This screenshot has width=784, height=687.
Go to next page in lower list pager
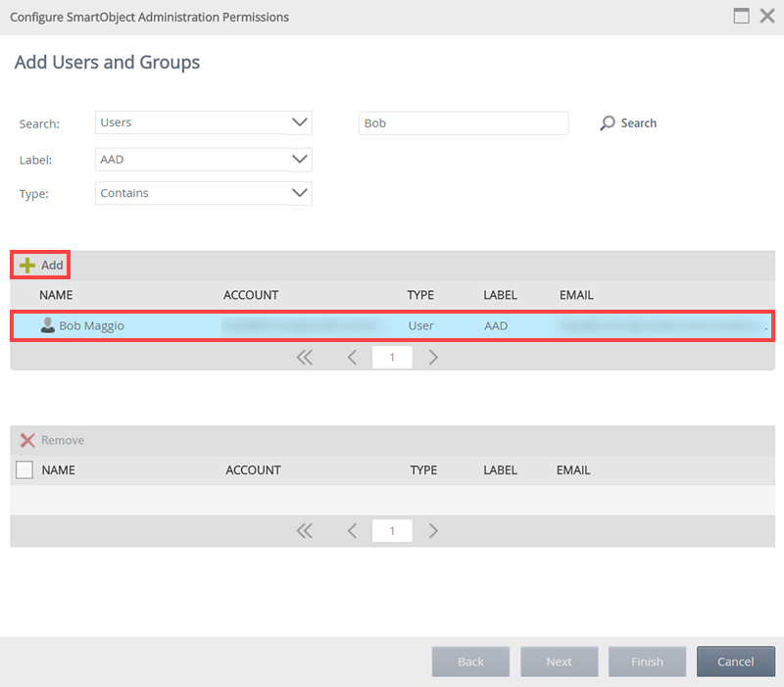tap(433, 531)
